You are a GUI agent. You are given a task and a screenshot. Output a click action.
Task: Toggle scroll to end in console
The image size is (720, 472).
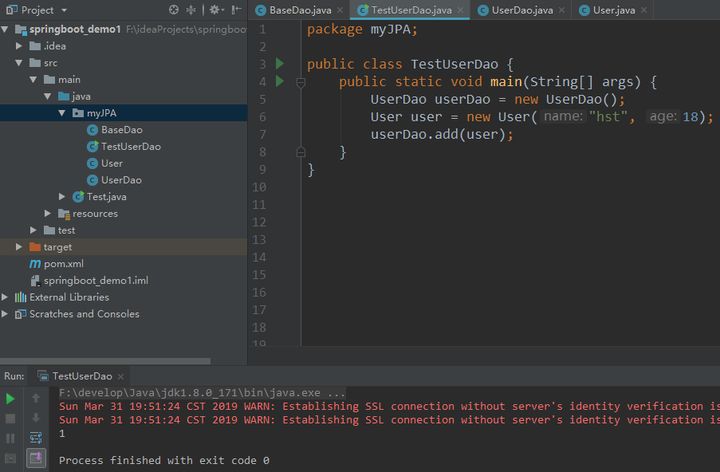coord(36,458)
